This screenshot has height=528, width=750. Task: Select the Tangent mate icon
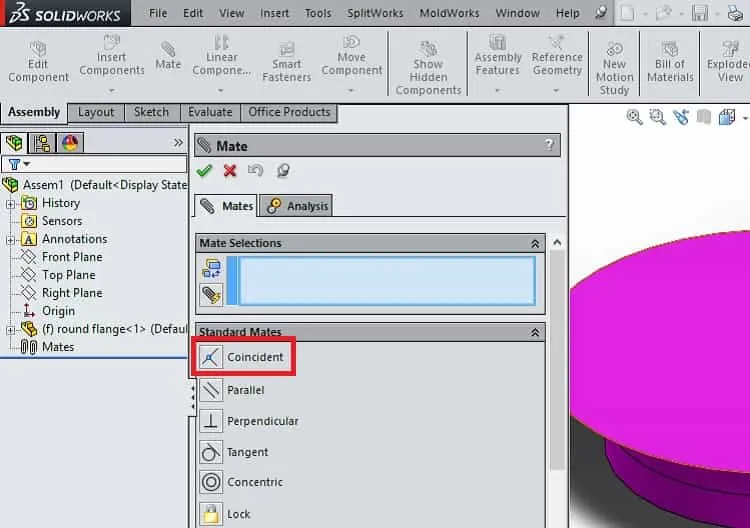tap(211, 452)
